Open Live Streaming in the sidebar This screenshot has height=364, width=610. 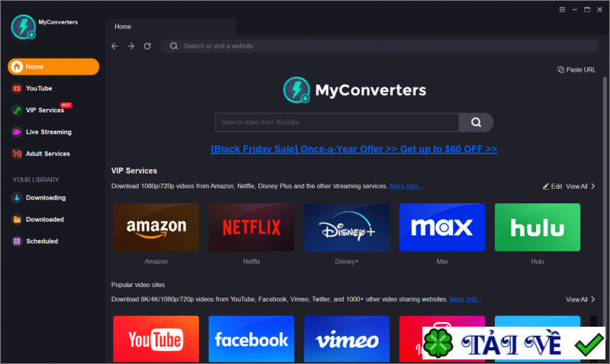[41, 132]
